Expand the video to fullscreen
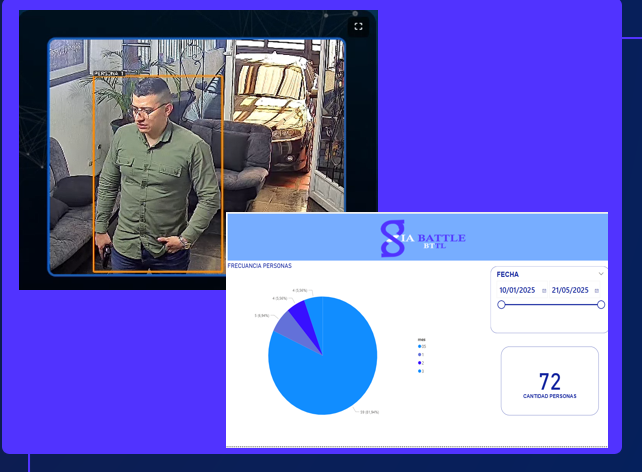 point(358,27)
